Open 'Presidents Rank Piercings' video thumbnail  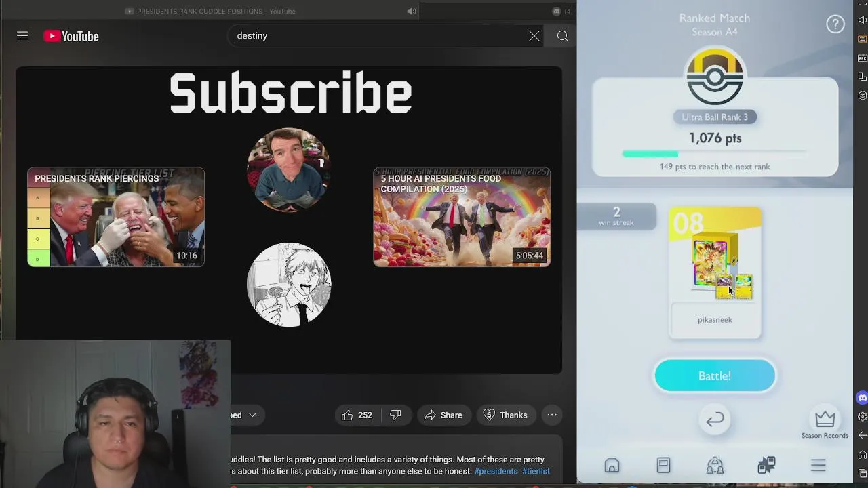click(116, 217)
